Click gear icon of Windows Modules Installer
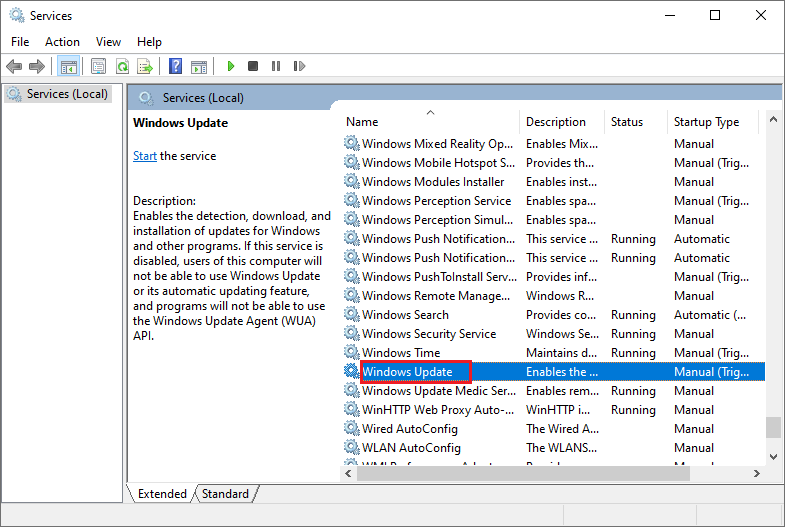 (x=351, y=181)
